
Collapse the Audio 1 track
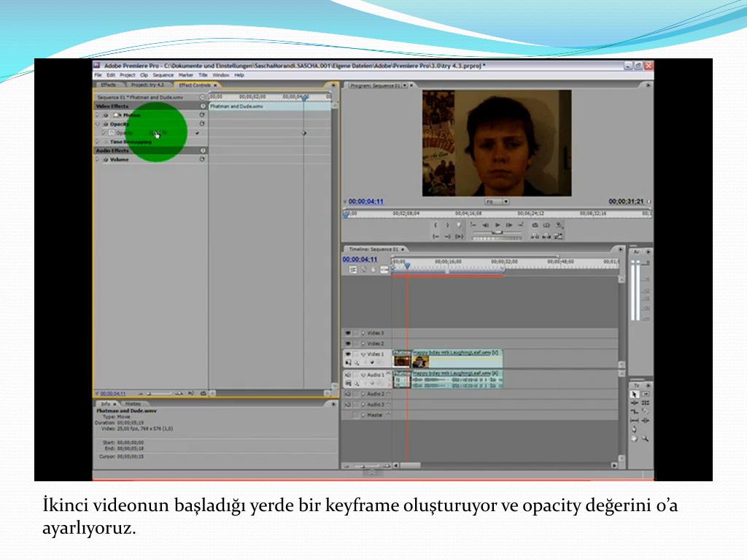(x=363, y=376)
